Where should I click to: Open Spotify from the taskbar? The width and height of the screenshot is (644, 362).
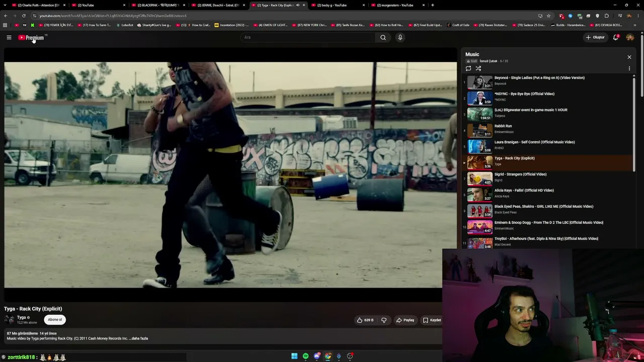tap(305, 356)
